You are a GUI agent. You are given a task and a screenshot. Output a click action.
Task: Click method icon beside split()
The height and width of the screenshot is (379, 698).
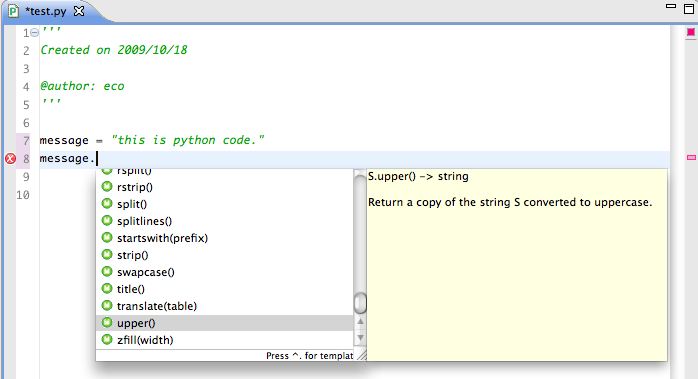click(x=107, y=204)
